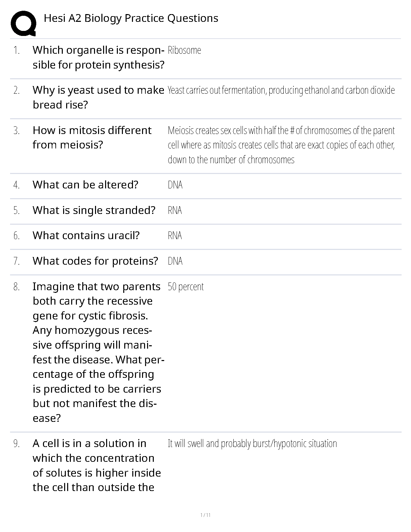The height and width of the screenshot is (532, 411).
Task: Click the meiosis sex cells answer paragraph
Action: coord(281,145)
